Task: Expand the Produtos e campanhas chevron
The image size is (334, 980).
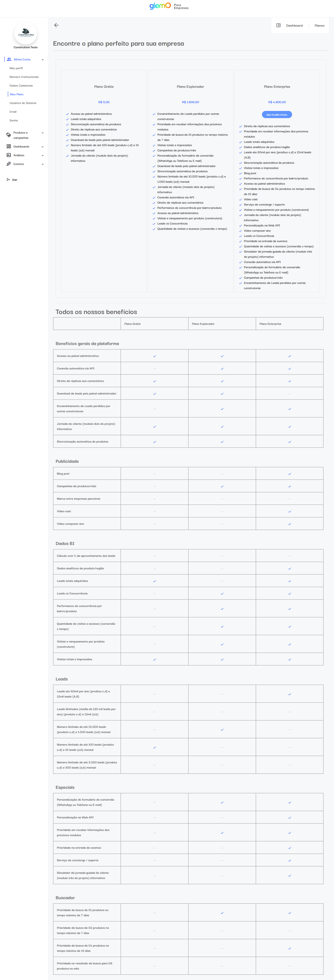Action: pos(43,133)
